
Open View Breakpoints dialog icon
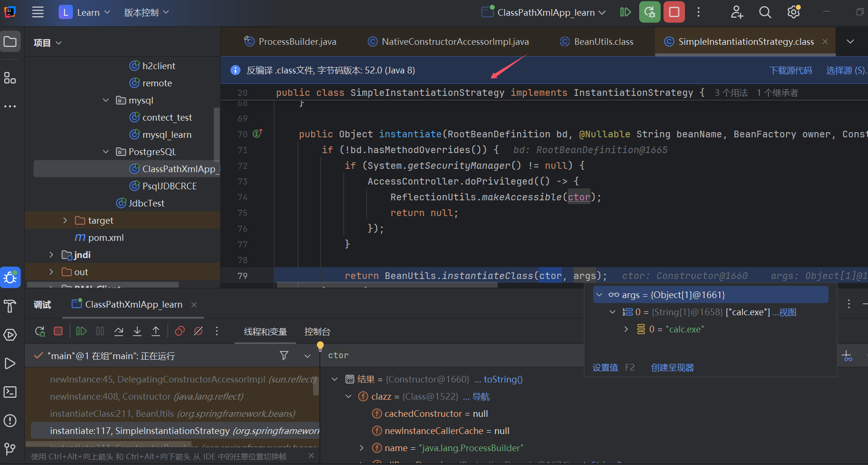(x=180, y=331)
